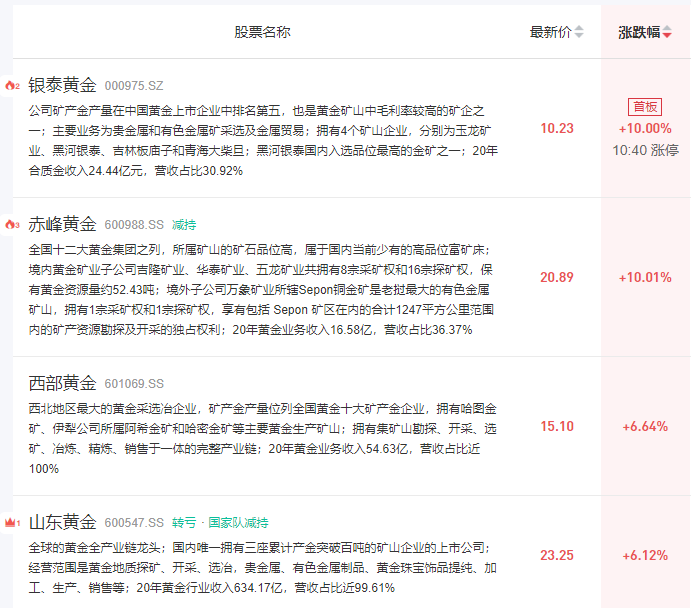Click the 涨跌幅 column header label
Viewport: 691px width, 608px height.
pyautogui.click(x=639, y=32)
